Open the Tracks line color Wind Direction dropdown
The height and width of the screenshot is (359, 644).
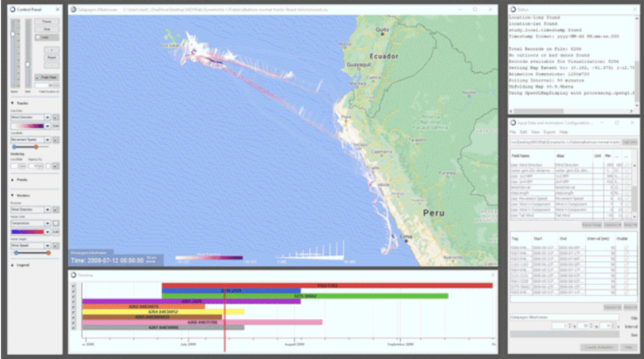(x=47, y=117)
